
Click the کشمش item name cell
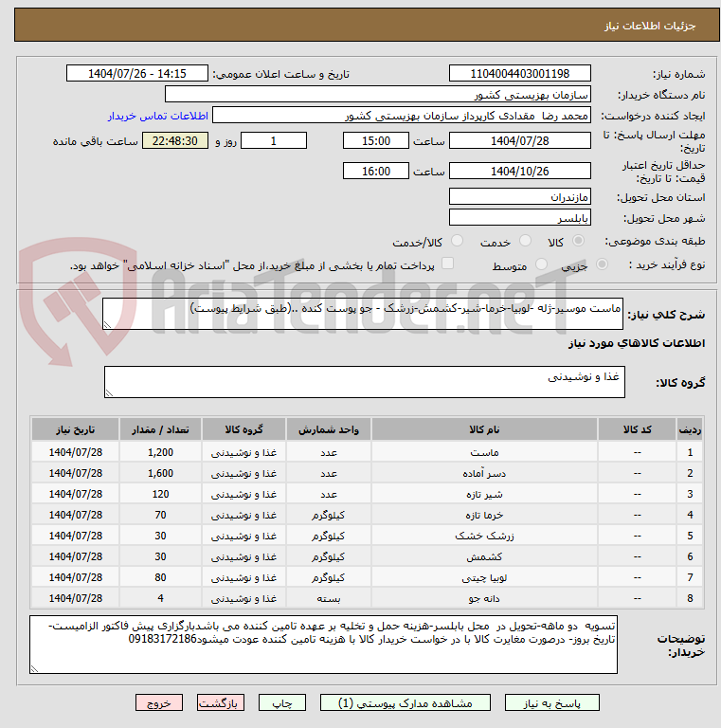[x=484, y=556]
